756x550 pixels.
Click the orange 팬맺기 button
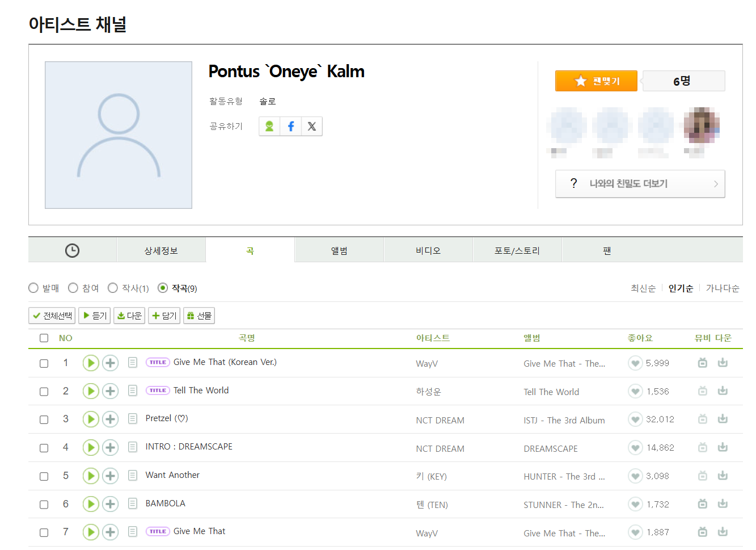point(596,81)
